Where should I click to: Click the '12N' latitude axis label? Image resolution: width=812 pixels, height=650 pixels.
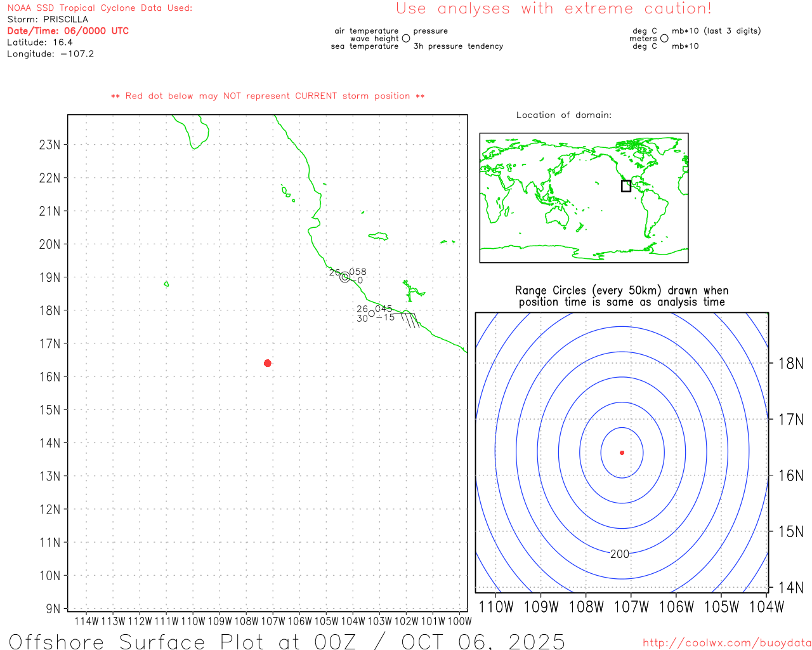click(x=49, y=509)
